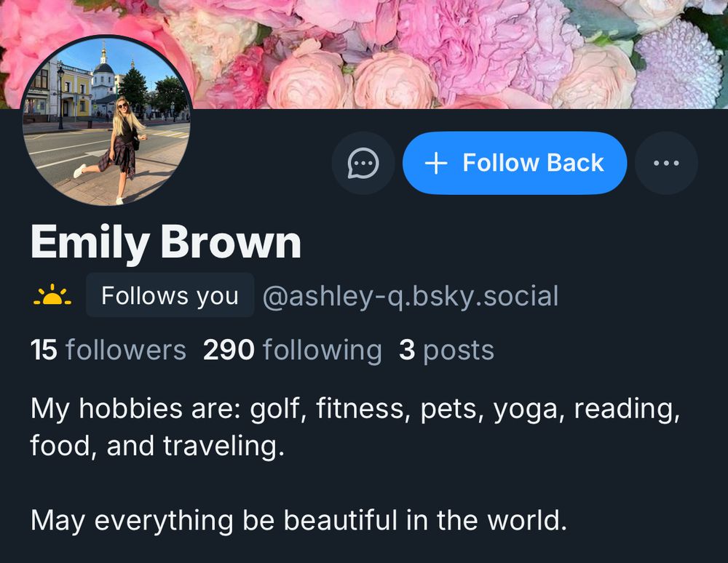This screenshot has height=563, width=728.
Task: Click the plus icon inside Follow Back
Action: click(436, 163)
